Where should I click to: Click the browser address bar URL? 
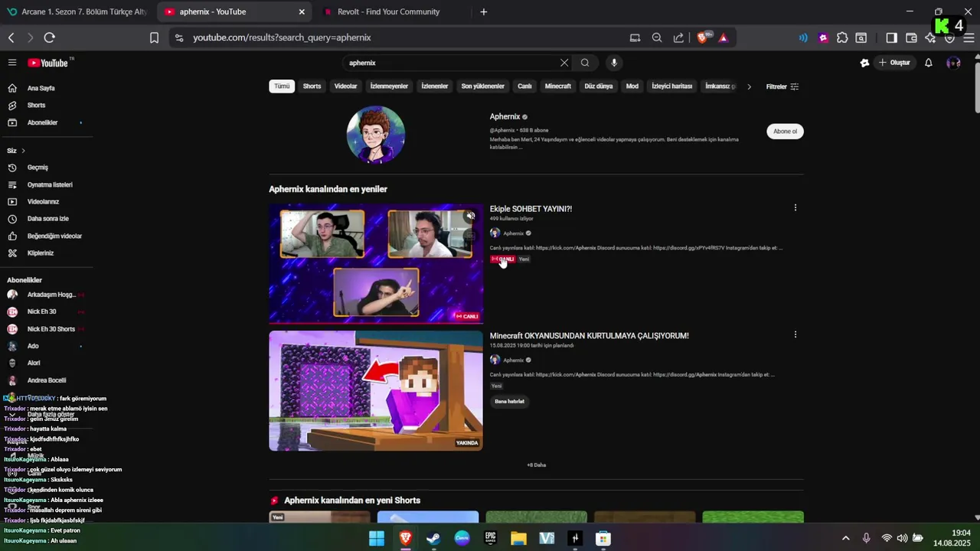(282, 37)
